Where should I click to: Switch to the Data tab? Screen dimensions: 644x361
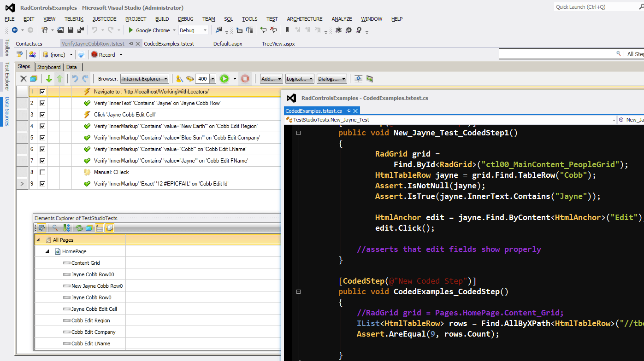(71, 67)
